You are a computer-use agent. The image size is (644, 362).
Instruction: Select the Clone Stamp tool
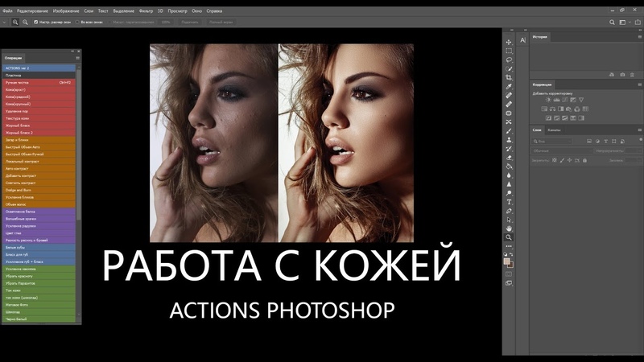click(x=509, y=140)
